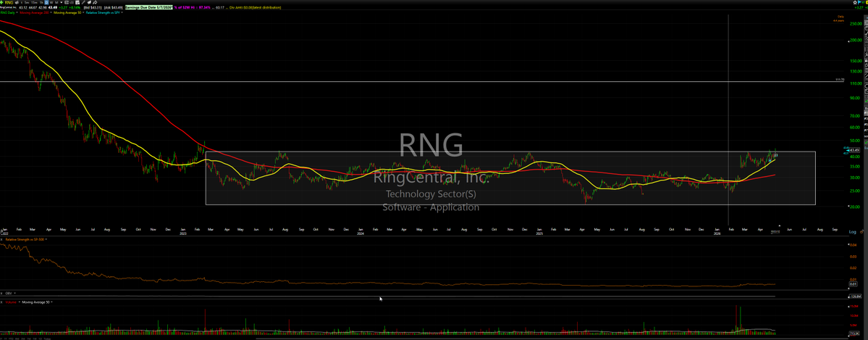Open the RNG Daily plot dropdown

(x=17, y=13)
